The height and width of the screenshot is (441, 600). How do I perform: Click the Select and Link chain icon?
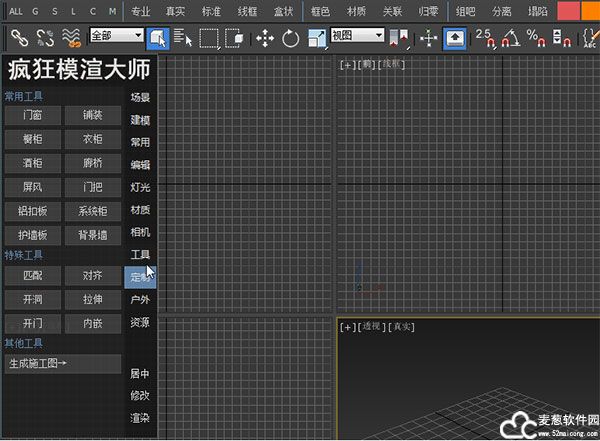[19, 38]
